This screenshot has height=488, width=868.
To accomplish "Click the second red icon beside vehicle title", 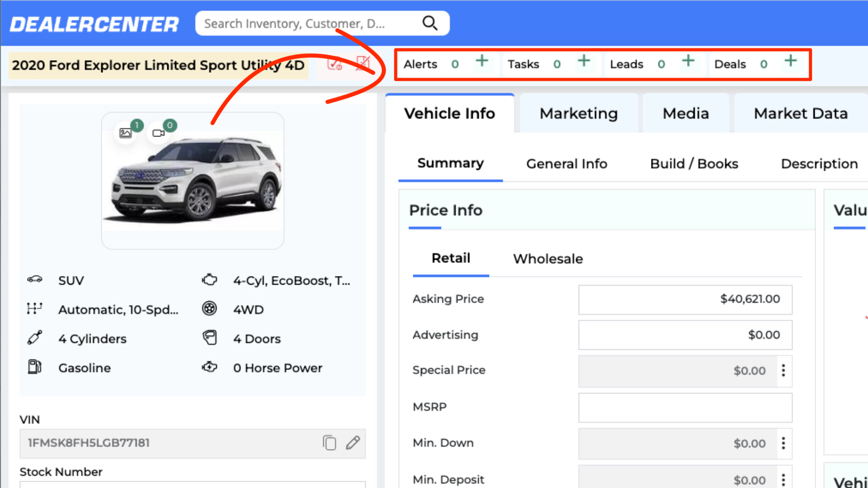I will point(363,64).
